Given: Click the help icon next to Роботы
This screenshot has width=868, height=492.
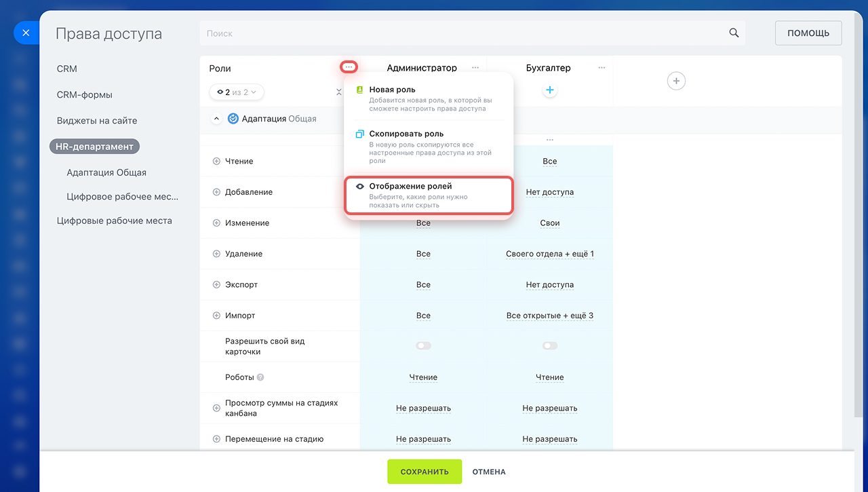Looking at the screenshot, I should 260,377.
